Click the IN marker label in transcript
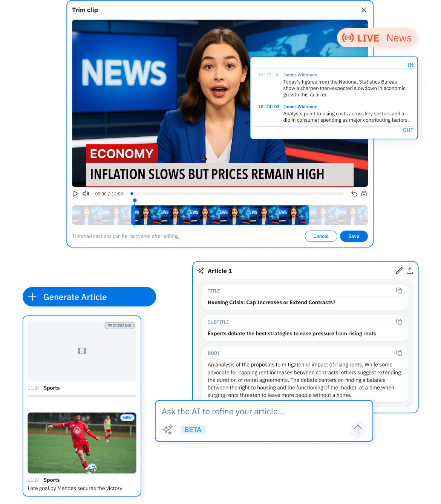 [410, 65]
